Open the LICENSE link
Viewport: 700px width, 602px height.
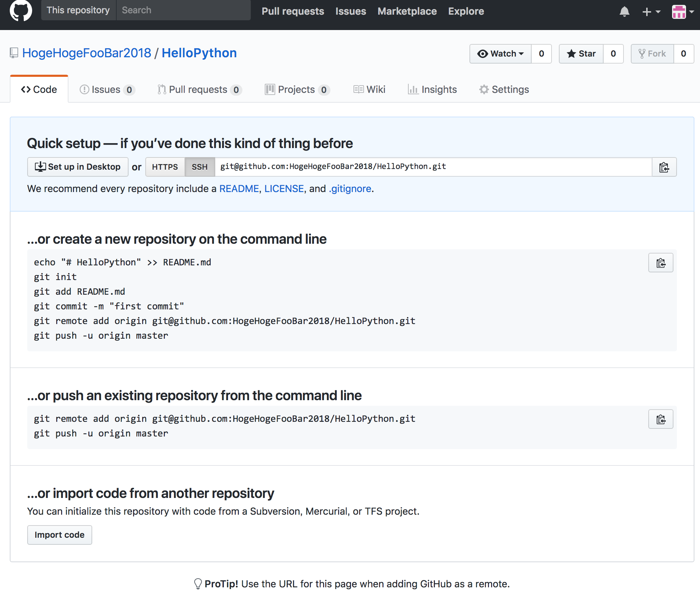pos(284,189)
